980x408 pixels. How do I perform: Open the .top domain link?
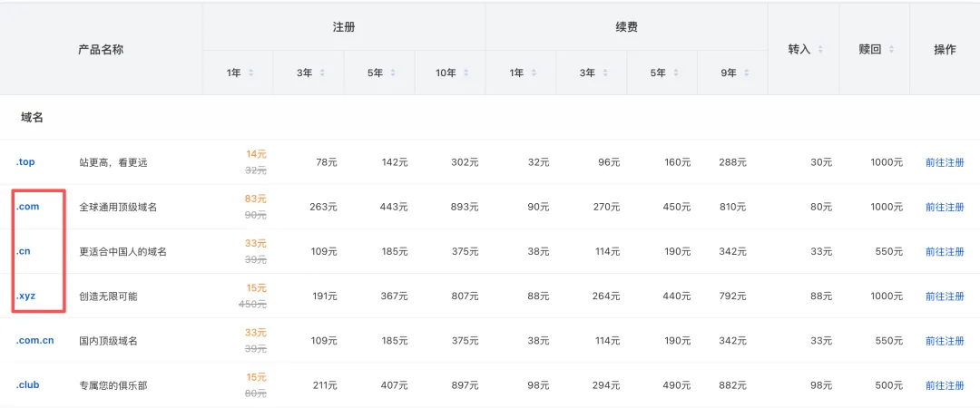[25, 162]
